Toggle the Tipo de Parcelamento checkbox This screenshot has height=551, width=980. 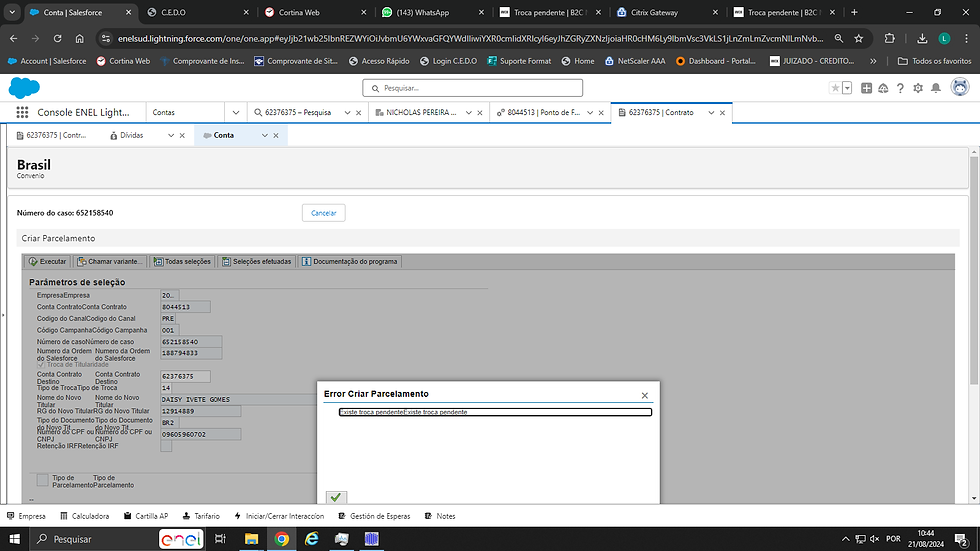[42, 480]
